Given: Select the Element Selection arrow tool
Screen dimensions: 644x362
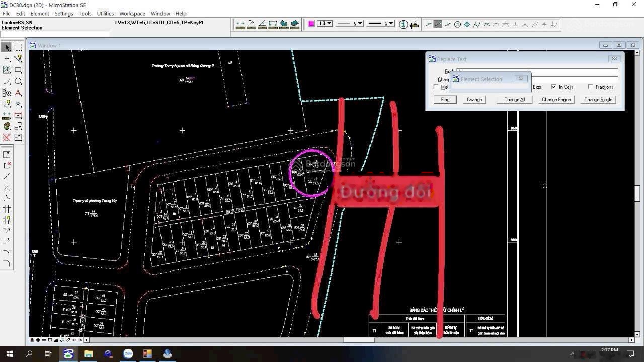Looking at the screenshot, I should [7, 47].
